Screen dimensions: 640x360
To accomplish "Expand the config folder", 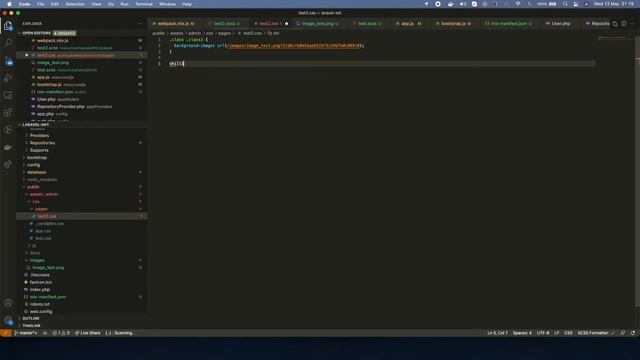I will pyautogui.click(x=33, y=165).
